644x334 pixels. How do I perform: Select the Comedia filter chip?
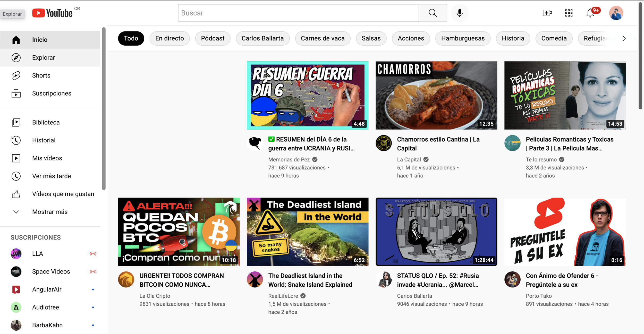[x=554, y=38]
